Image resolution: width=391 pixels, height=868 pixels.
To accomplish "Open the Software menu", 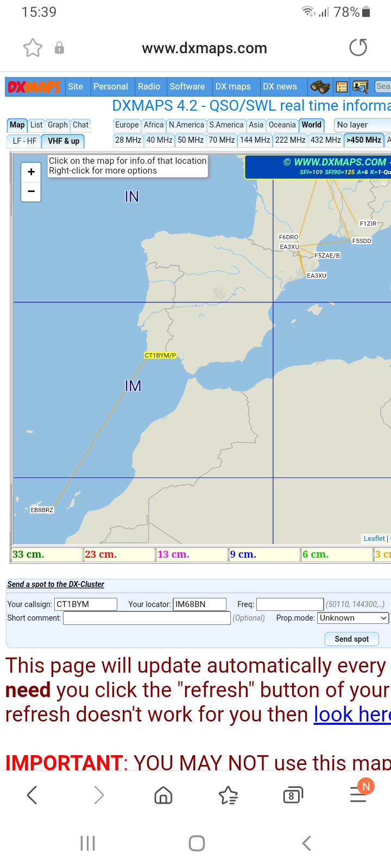I will (x=187, y=86).
